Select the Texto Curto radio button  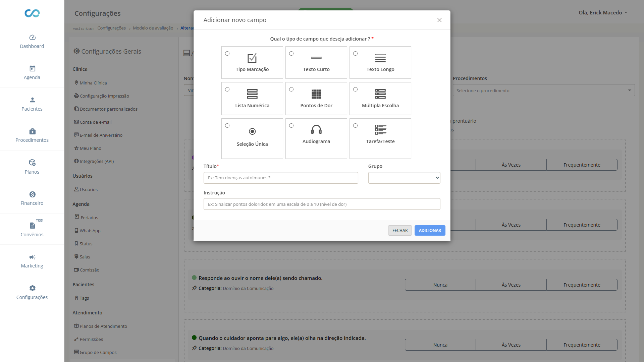point(291,54)
